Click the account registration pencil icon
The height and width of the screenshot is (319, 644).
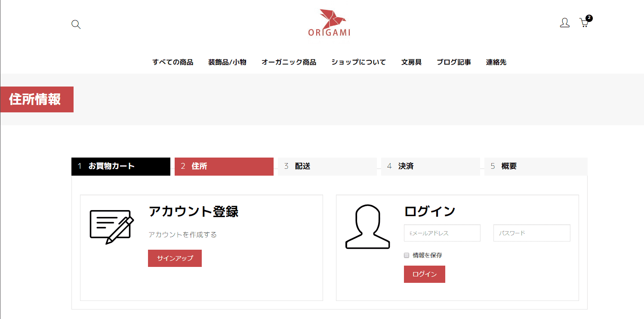coord(112,227)
